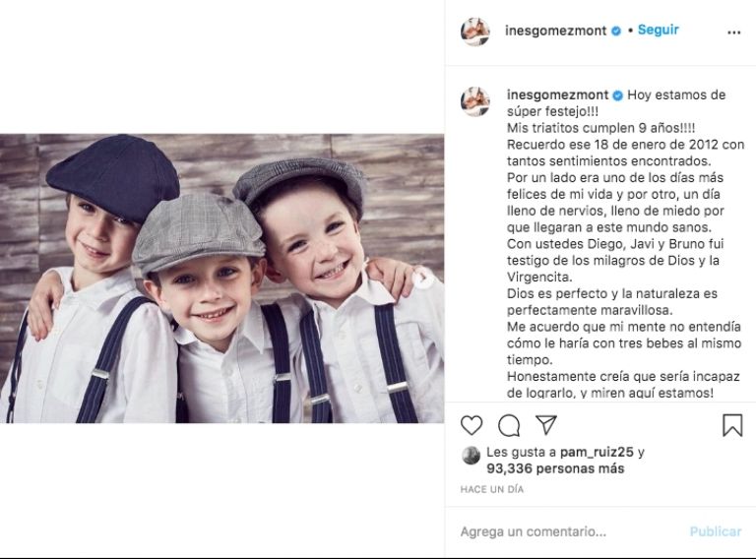
Task: Open pam_ruiz25 profile link
Action: (x=597, y=452)
